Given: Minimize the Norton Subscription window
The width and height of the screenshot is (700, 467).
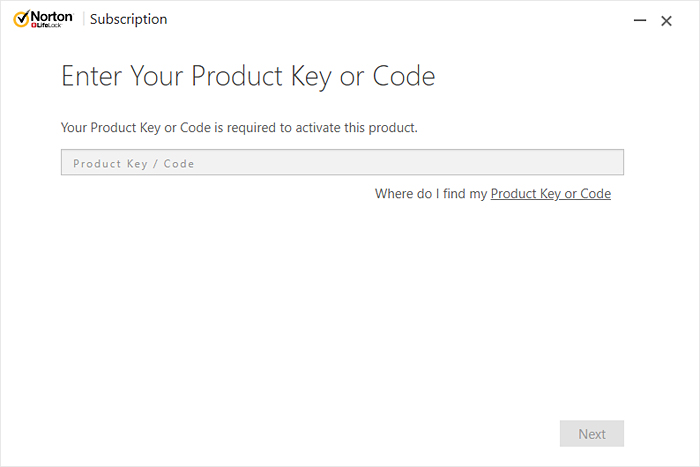Looking at the screenshot, I should pyautogui.click(x=638, y=20).
